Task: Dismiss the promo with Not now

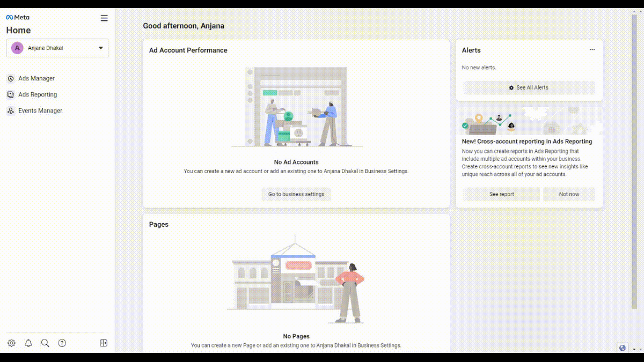Action: (x=569, y=194)
